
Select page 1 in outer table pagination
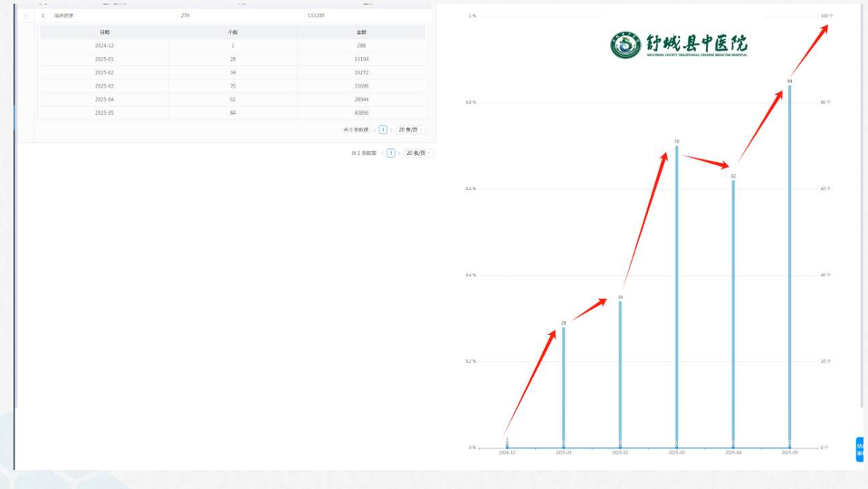(391, 153)
